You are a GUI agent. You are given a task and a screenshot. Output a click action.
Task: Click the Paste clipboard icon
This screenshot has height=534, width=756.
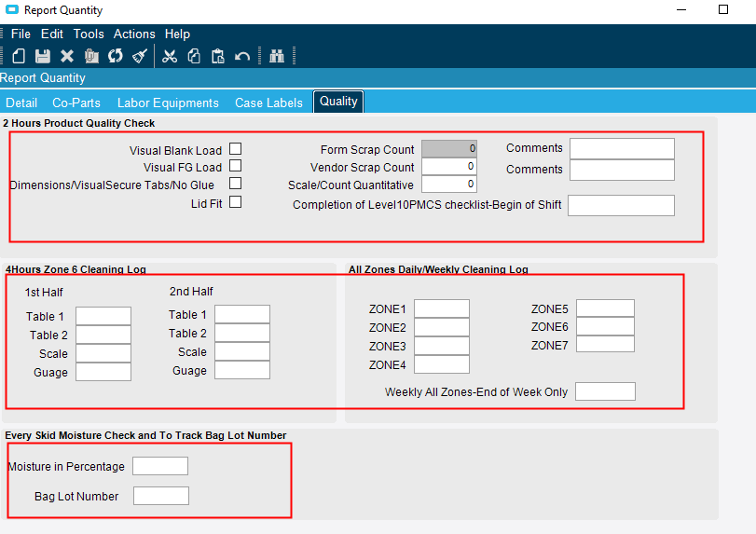(218, 56)
